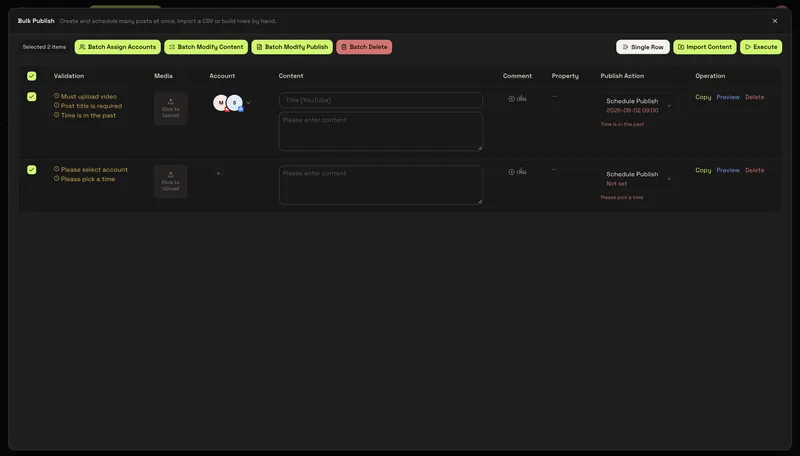
Task: Add comment in first row
Action: [x=517, y=98]
